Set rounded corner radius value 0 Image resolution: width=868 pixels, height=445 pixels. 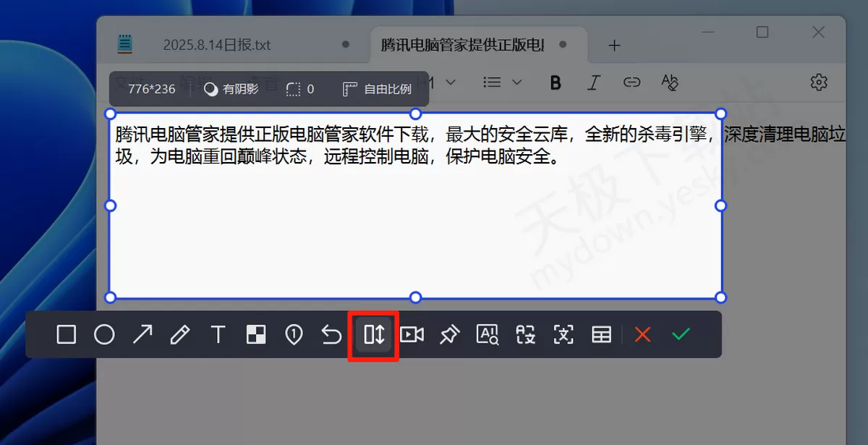click(300, 89)
